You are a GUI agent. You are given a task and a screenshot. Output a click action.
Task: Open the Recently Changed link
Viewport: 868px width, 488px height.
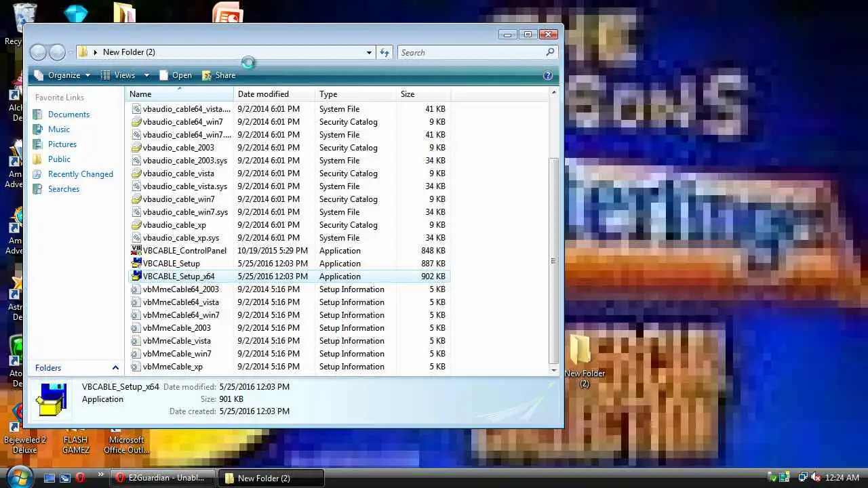click(81, 174)
